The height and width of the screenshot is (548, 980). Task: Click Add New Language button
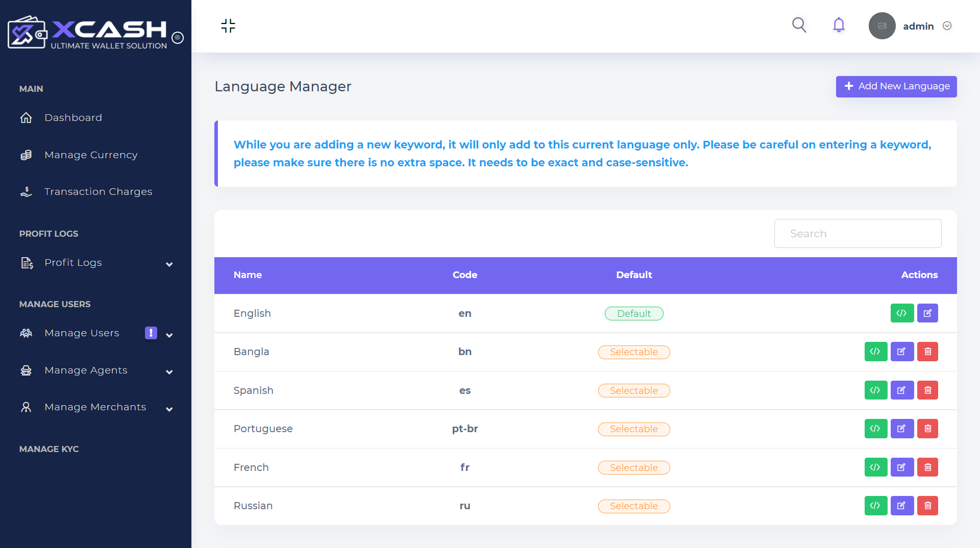[896, 87]
